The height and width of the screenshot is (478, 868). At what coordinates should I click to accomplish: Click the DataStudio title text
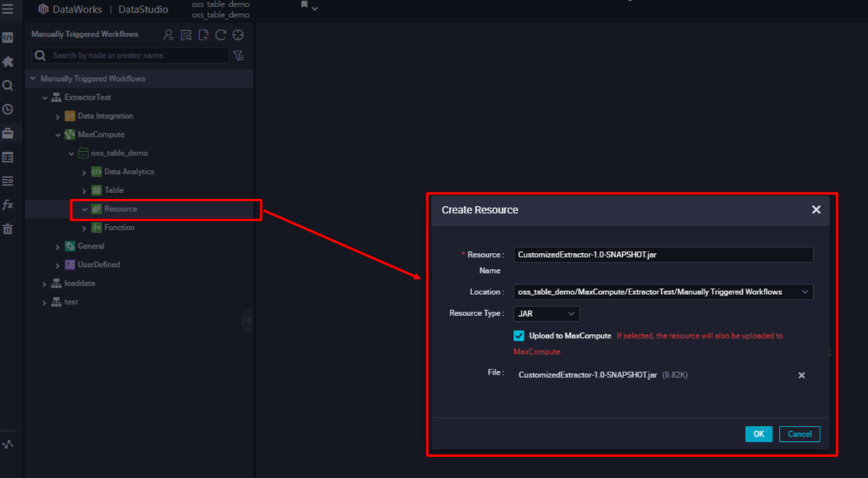[143, 10]
